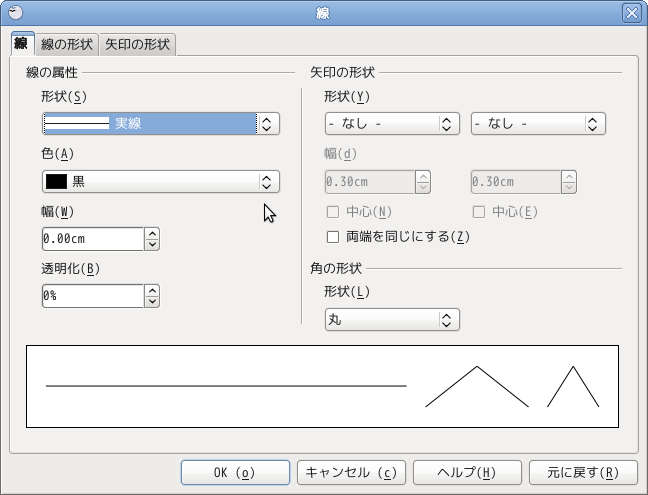Image resolution: width=648 pixels, height=495 pixels.
Task: Open the 形状(S) line style dropdown
Action: pos(267,124)
